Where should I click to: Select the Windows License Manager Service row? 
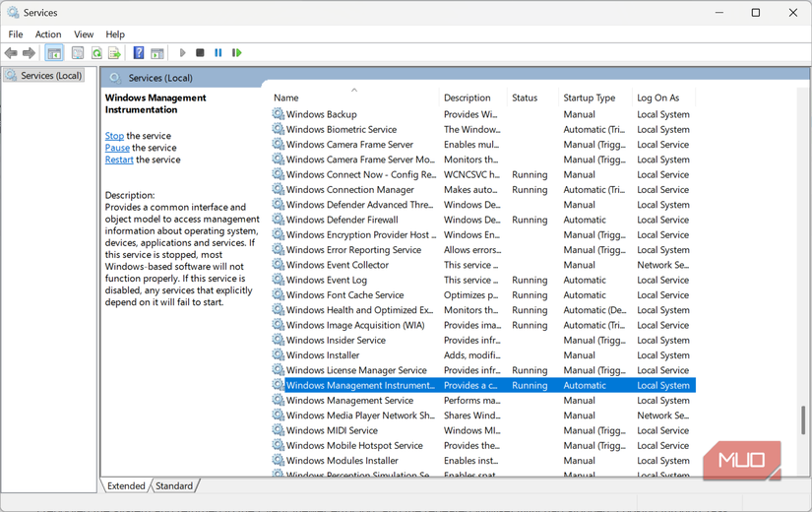click(x=483, y=369)
